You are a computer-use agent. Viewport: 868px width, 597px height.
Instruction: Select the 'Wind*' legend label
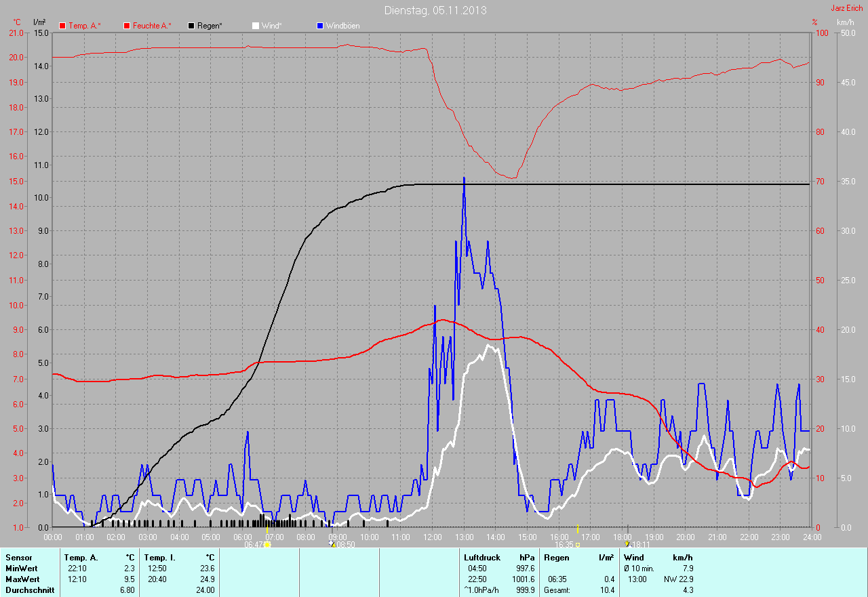coord(272,26)
